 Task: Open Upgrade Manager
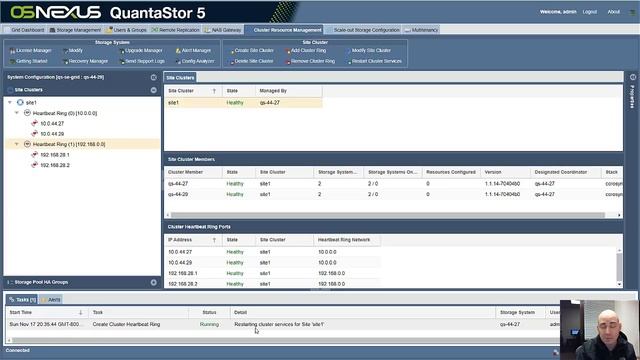(x=141, y=51)
